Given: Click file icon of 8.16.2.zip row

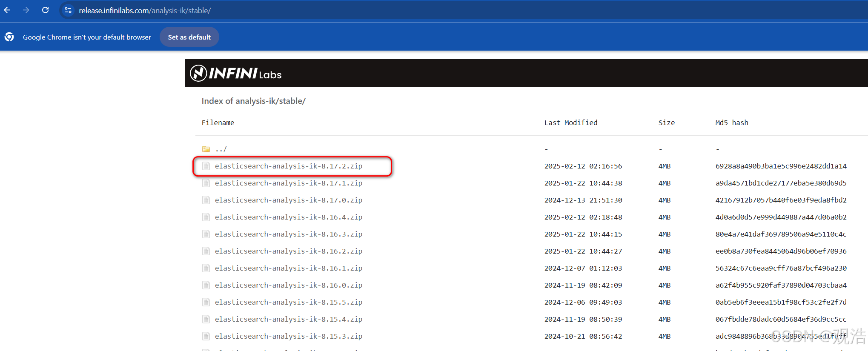Looking at the screenshot, I should pos(206,251).
